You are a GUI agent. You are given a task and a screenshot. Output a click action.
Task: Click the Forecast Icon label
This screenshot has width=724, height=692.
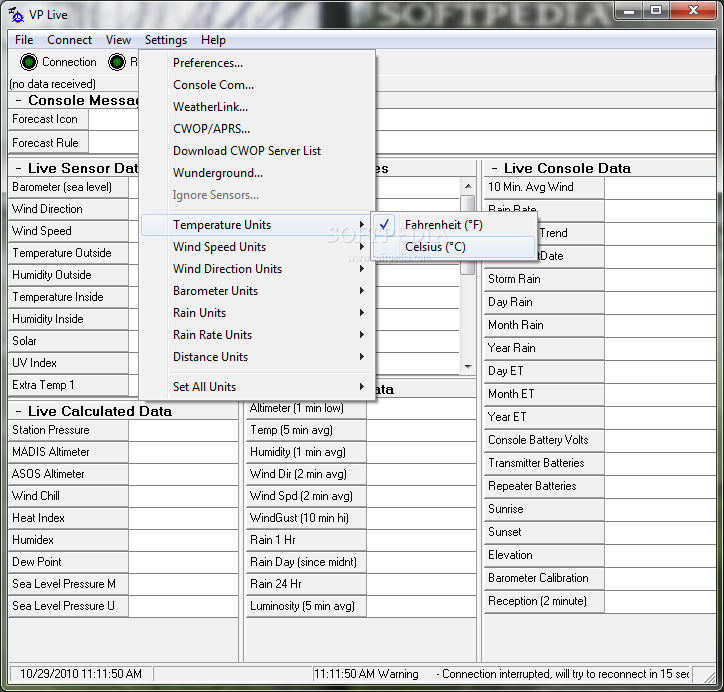click(48, 119)
